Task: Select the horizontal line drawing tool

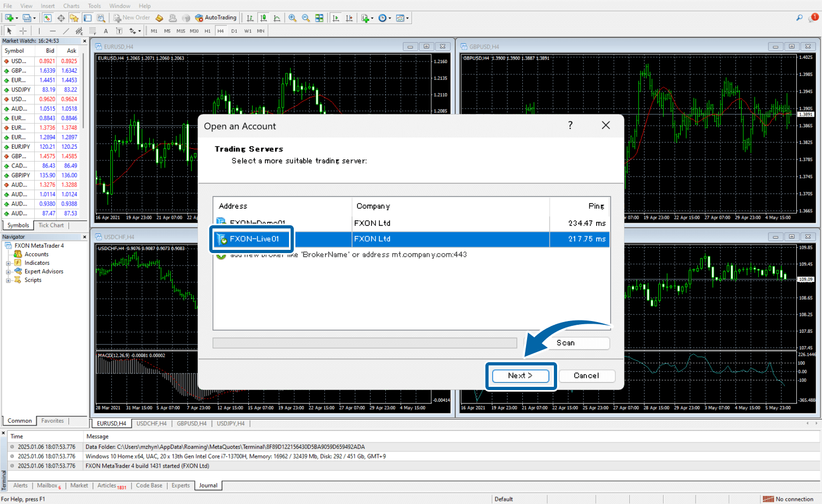Action: (x=52, y=31)
